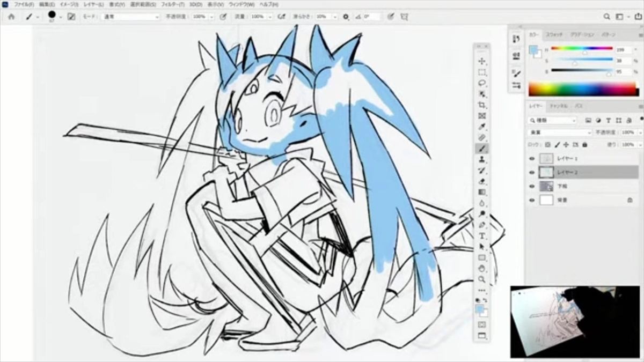Open Brush Settings icon in the dock
The image size is (644, 362).
[x=516, y=85]
